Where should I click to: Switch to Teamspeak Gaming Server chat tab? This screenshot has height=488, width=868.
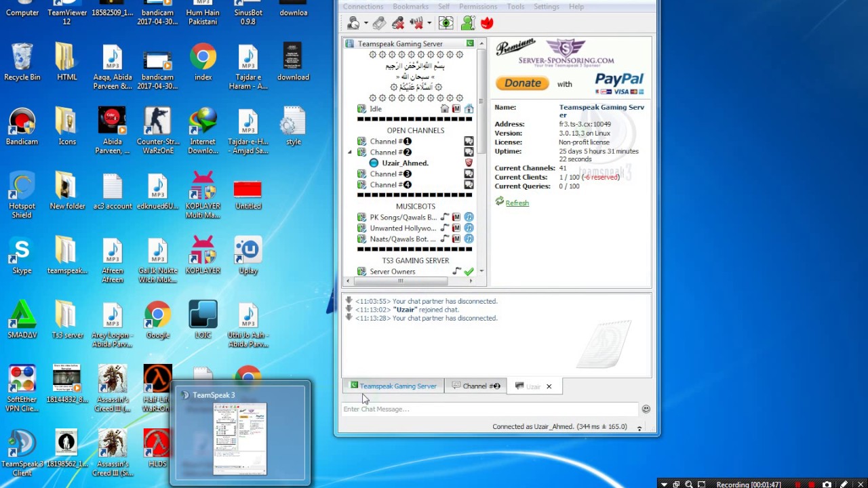(393, 386)
